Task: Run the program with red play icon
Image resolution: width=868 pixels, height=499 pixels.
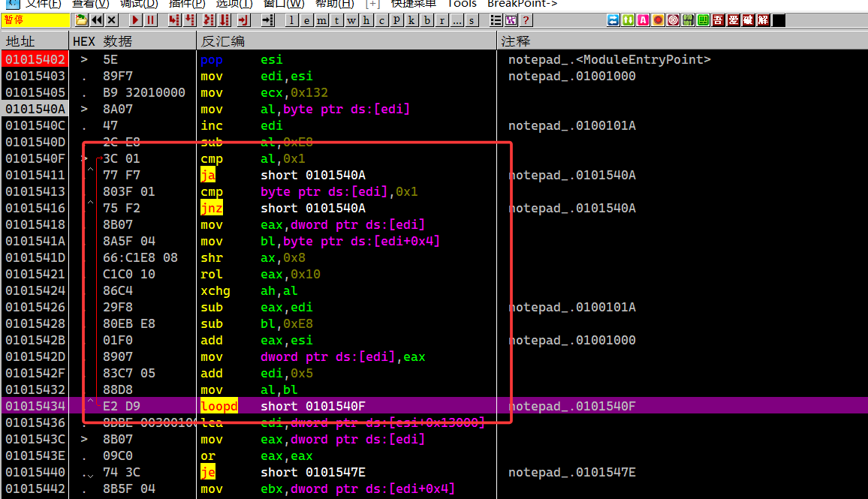Action: [135, 20]
